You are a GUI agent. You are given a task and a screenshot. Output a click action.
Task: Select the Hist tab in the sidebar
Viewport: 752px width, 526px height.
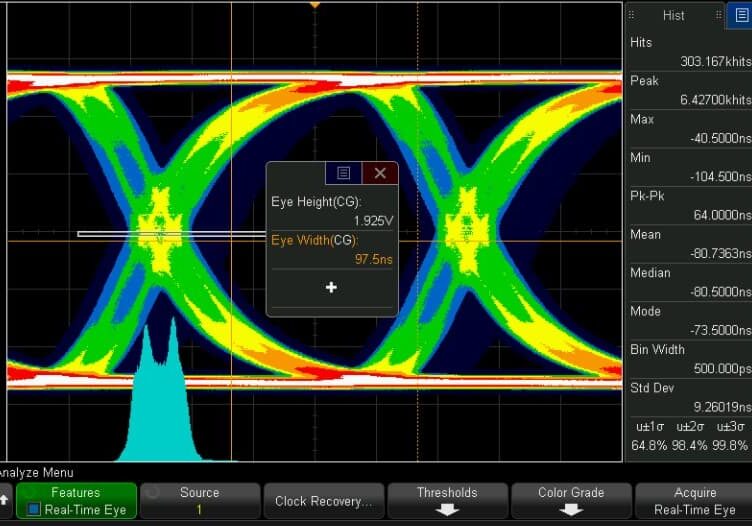[x=673, y=16]
